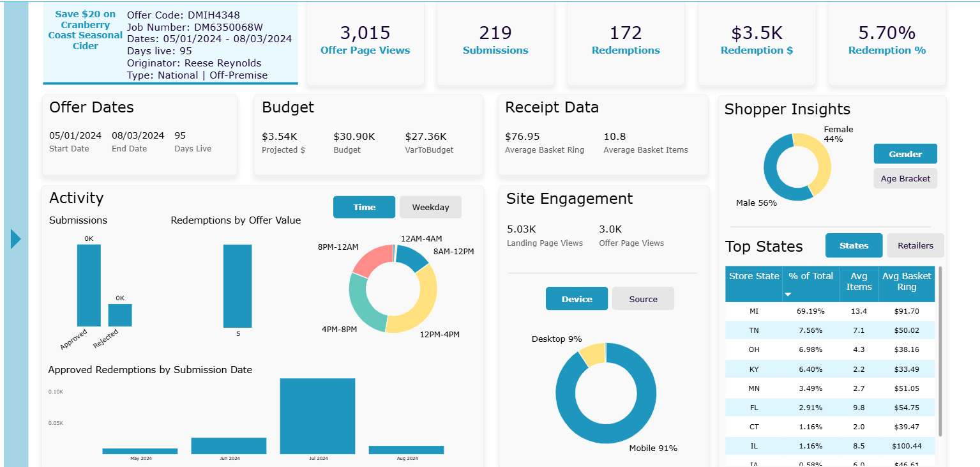Click the TN state row

830,330
